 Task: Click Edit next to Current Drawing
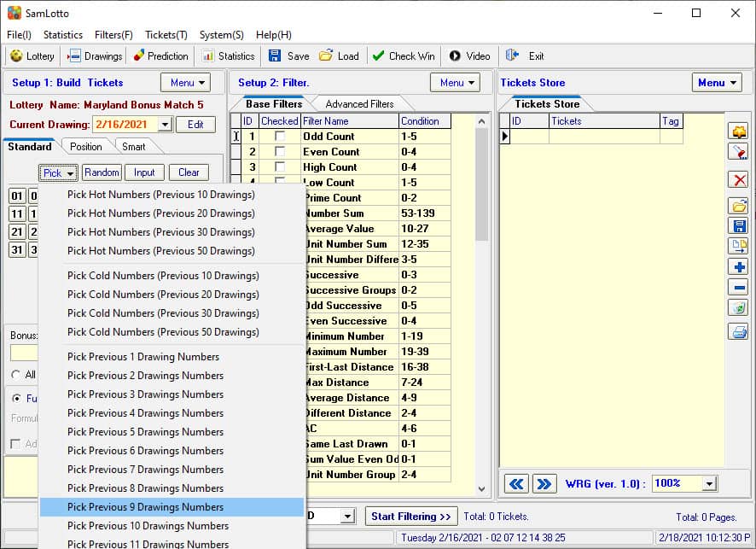[x=195, y=125]
